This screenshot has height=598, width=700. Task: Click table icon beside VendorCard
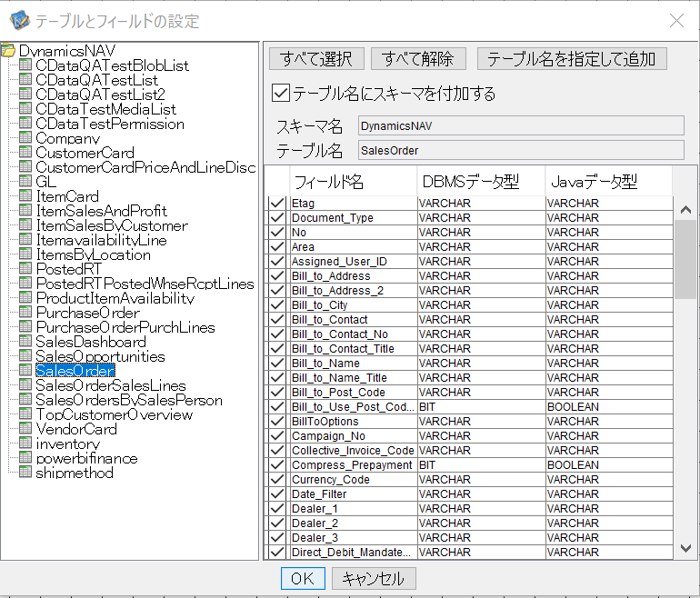[x=25, y=428]
